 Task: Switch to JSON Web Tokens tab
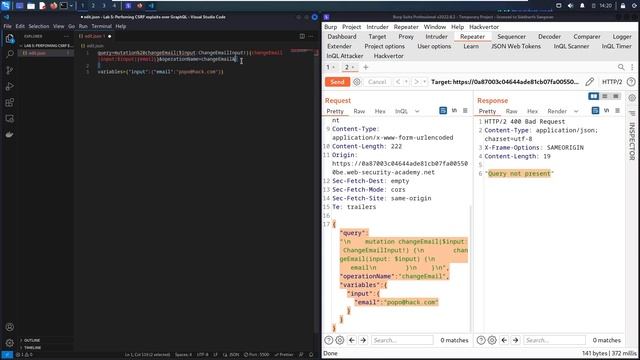pos(516,46)
